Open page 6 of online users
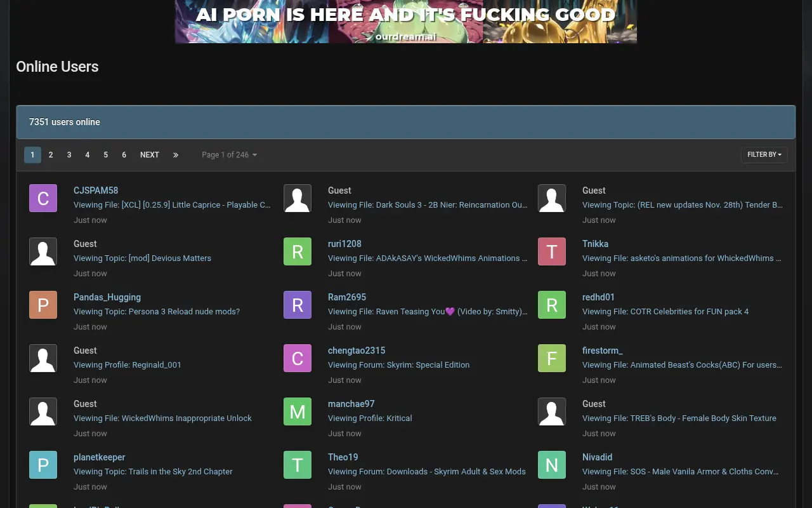The height and width of the screenshot is (508, 812). click(x=124, y=155)
